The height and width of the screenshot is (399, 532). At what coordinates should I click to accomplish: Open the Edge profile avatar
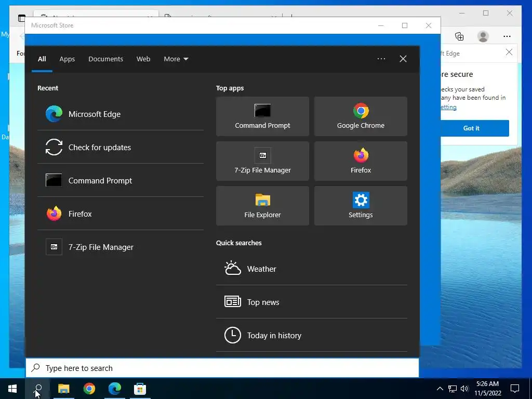point(483,36)
